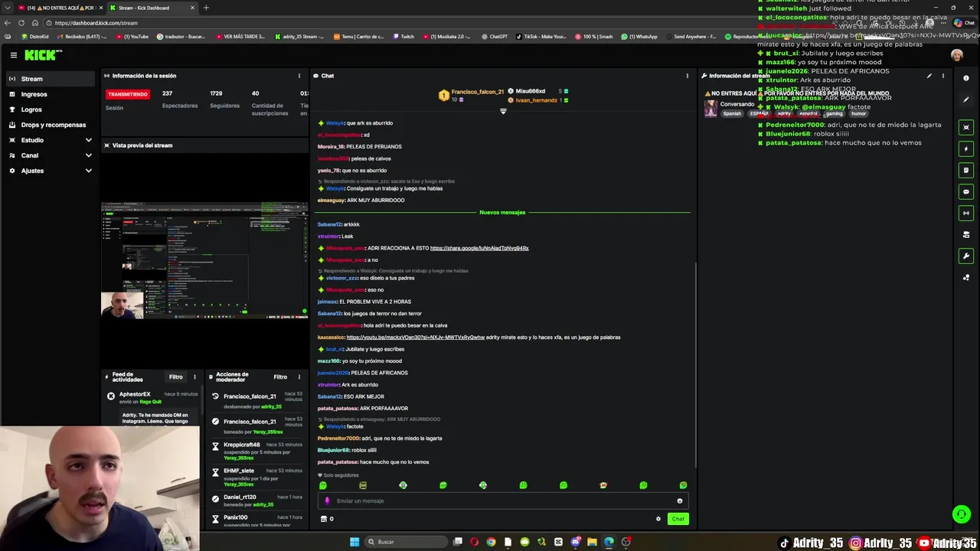The image size is (980, 551).
Task: Open the Twitch bookmark
Action: click(403, 37)
